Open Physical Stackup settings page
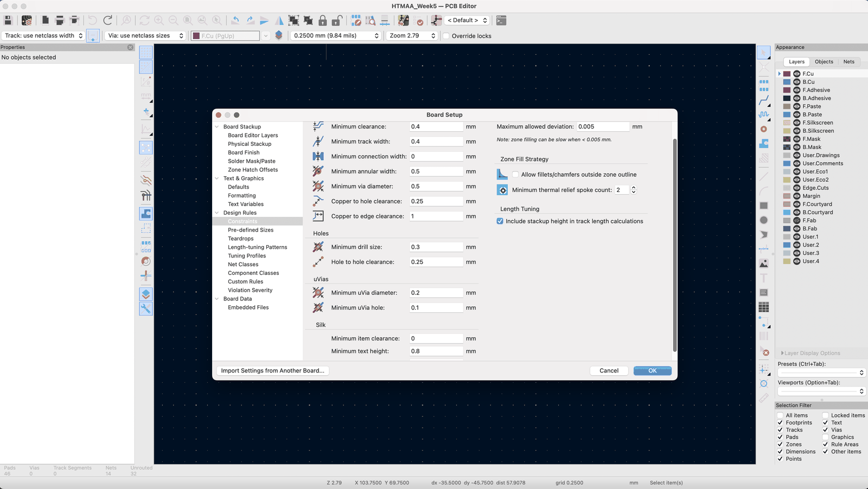The width and height of the screenshot is (868, 489). [x=250, y=144]
